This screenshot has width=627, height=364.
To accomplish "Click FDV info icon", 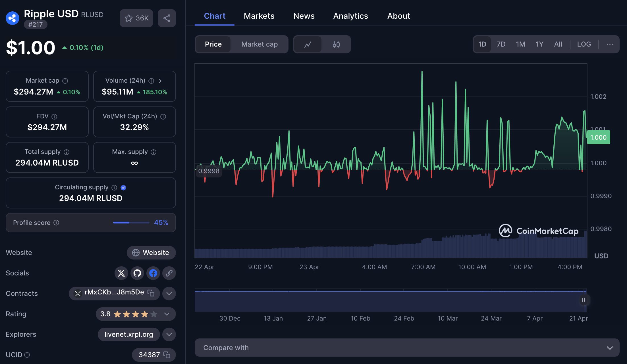I will 54,117.
